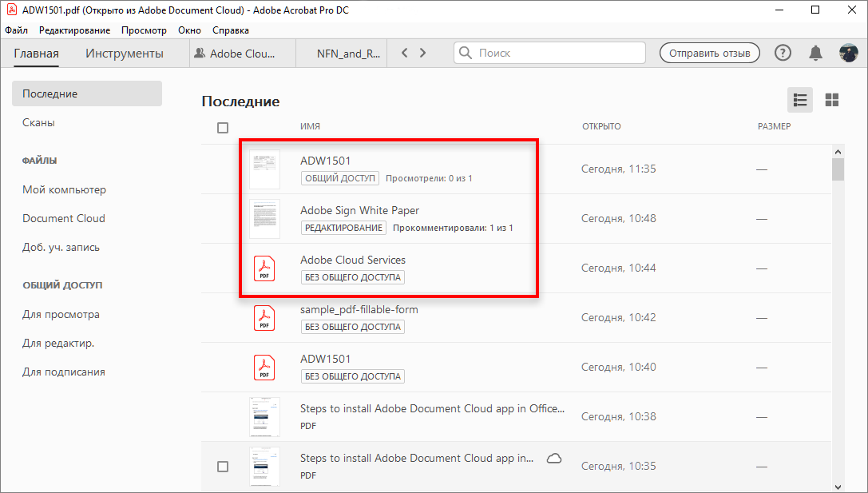Click Сегодня, 11:35 opened time
This screenshot has height=493, width=868.
(x=618, y=169)
